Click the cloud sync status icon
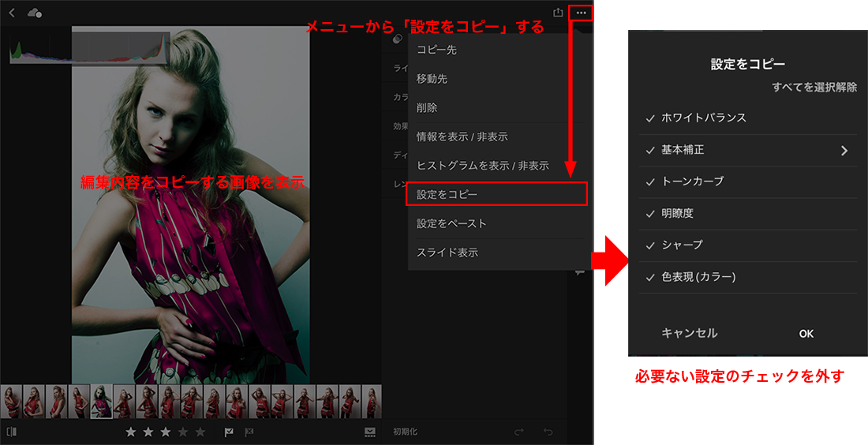The width and height of the screenshot is (868, 445). (35, 13)
